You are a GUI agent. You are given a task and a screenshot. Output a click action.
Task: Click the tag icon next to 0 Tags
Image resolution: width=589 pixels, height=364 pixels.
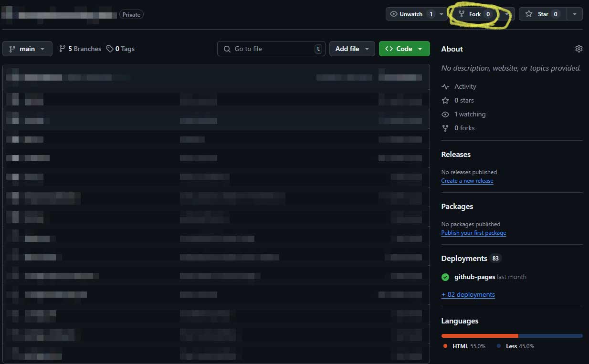coord(110,49)
